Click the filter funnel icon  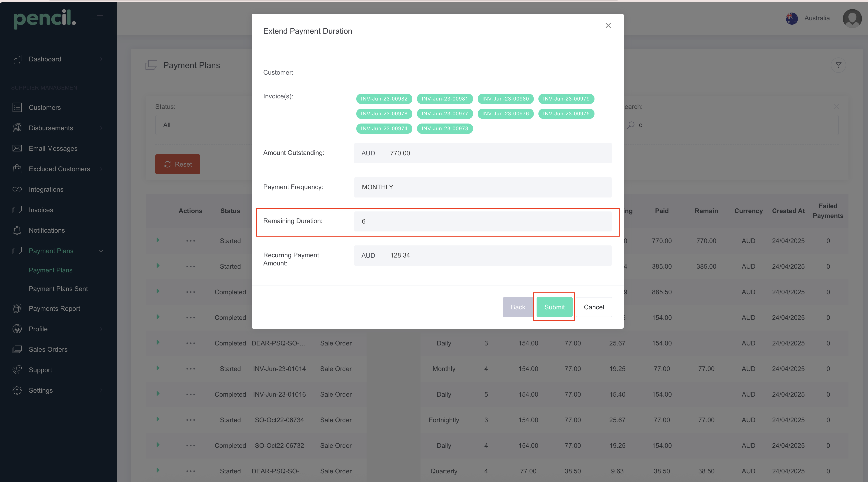click(838, 65)
